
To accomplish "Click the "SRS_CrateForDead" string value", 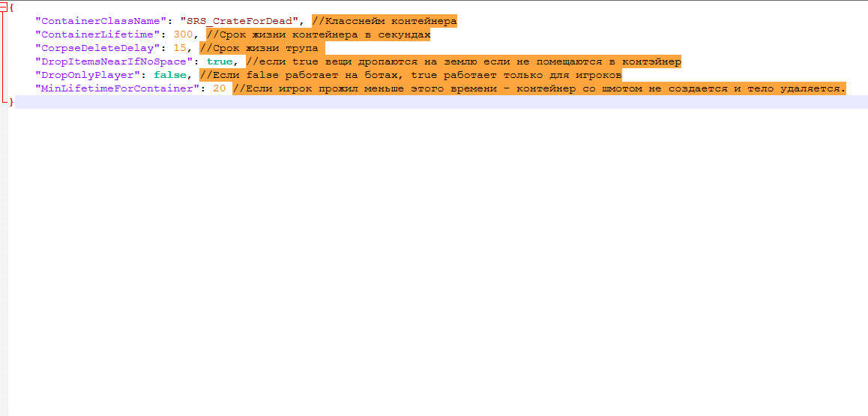I will click(x=240, y=21).
